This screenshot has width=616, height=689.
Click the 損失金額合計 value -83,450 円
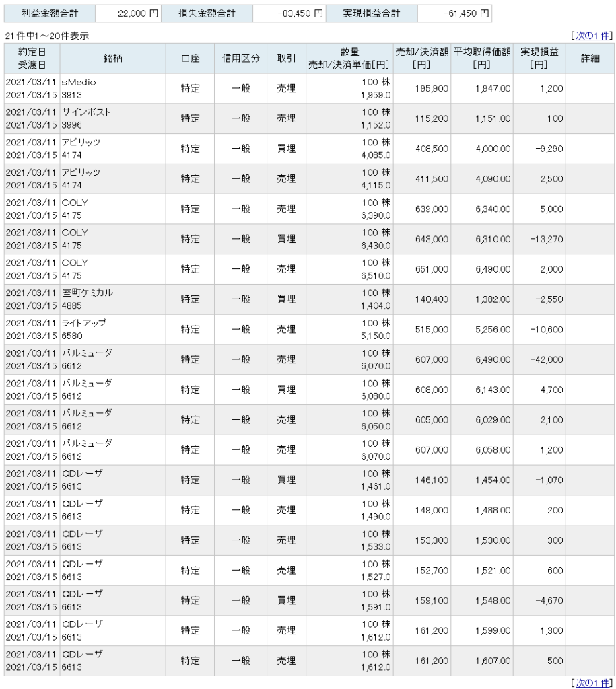coord(300,13)
